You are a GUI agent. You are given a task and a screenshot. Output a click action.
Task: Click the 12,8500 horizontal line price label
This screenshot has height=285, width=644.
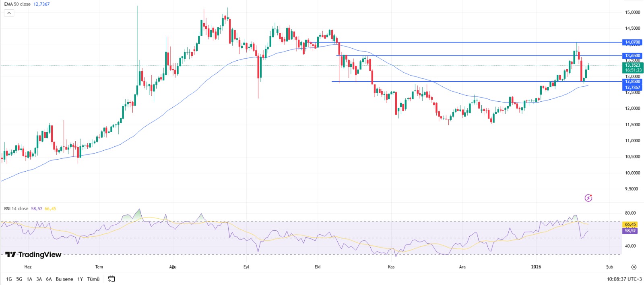pyautogui.click(x=632, y=82)
